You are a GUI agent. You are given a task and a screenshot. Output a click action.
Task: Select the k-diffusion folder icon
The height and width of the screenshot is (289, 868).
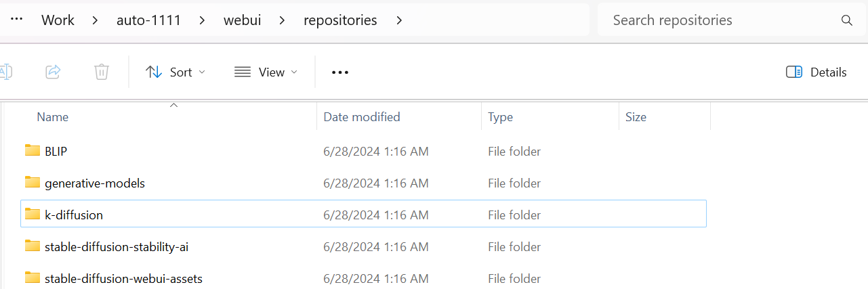coord(33,215)
